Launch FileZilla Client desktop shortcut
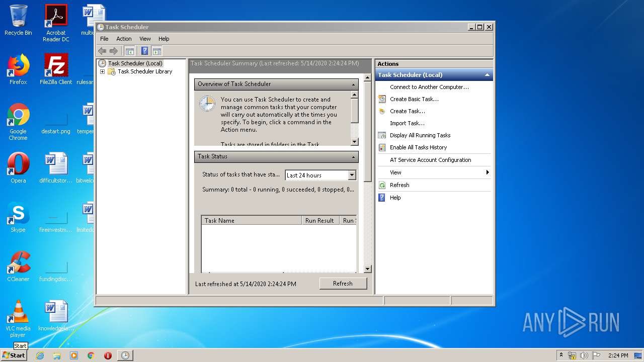Image resolution: width=644 pixels, height=362 pixels. click(56, 69)
